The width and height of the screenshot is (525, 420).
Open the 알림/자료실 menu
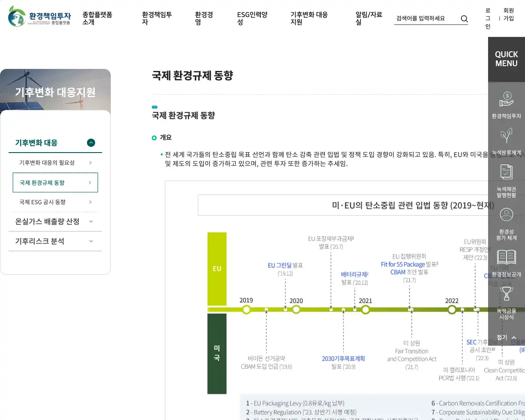coord(368,18)
